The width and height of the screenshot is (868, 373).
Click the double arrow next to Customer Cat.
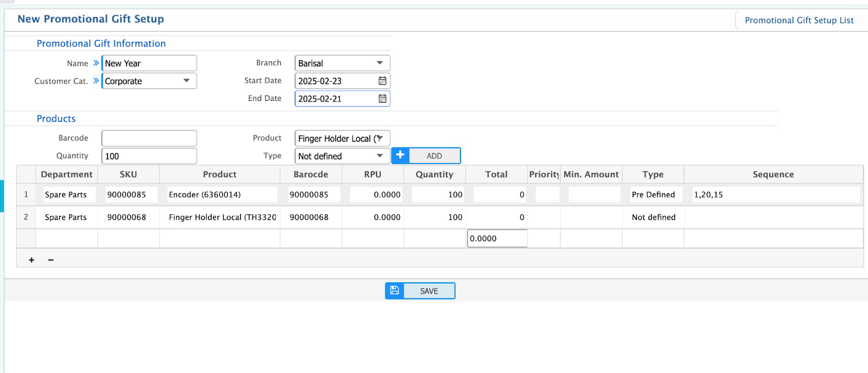[96, 81]
